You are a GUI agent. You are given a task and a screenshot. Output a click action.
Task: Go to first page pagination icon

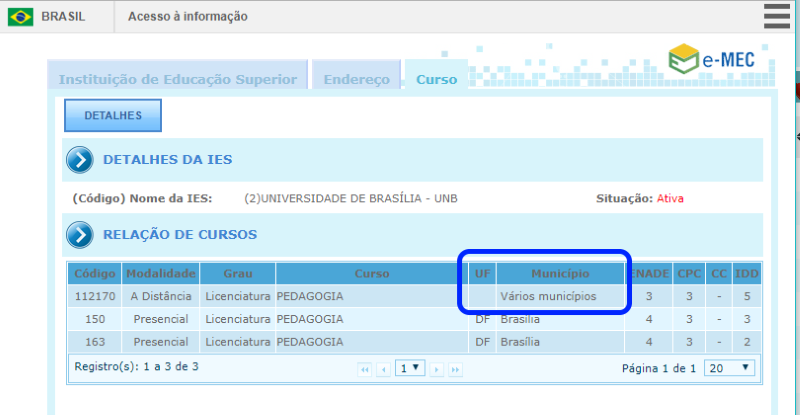click(x=364, y=369)
